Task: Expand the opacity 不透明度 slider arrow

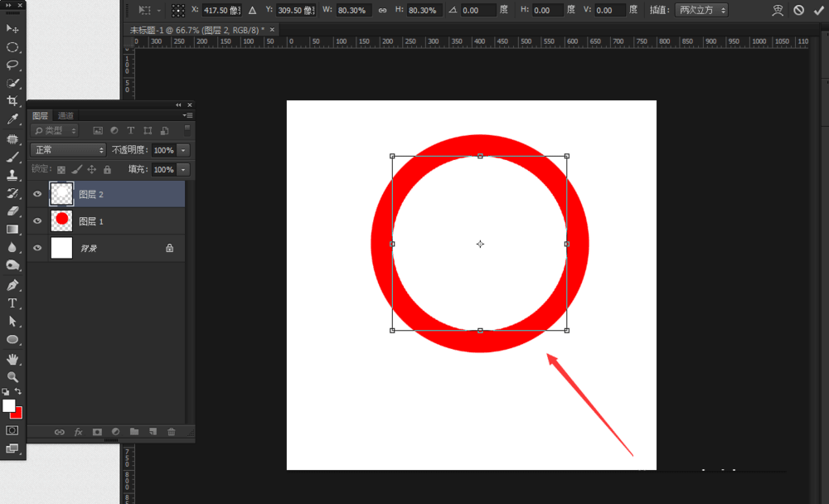Action: (183, 150)
